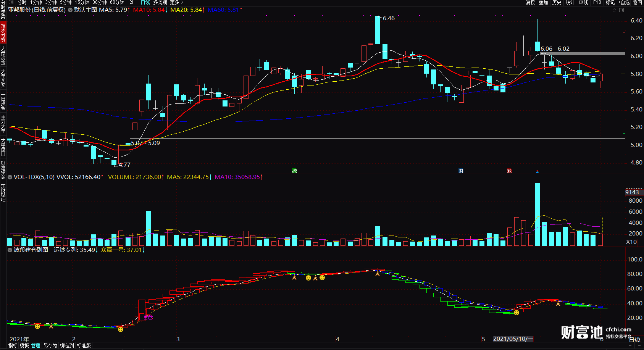The image size is (644, 350).
Task: Click the running-man signal near early April peak
Action: click(x=378, y=273)
